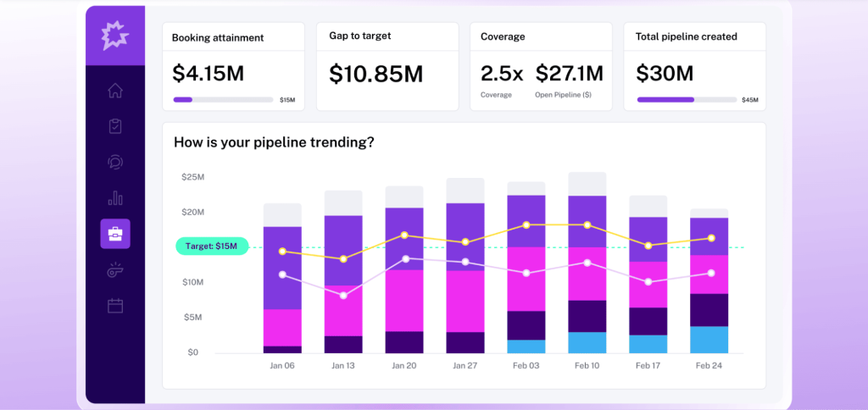868x410 pixels.
Task: Click the Total pipeline created card
Action: pos(694,66)
